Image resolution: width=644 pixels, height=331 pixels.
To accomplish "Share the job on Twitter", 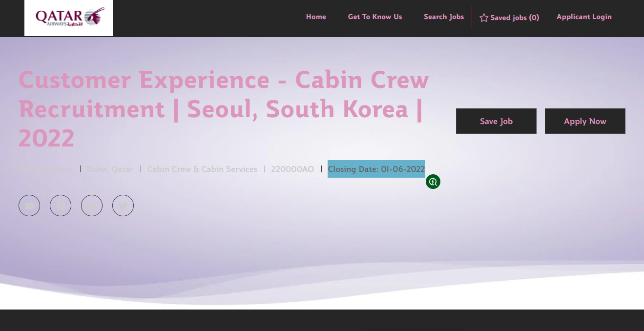I will click(x=123, y=206).
